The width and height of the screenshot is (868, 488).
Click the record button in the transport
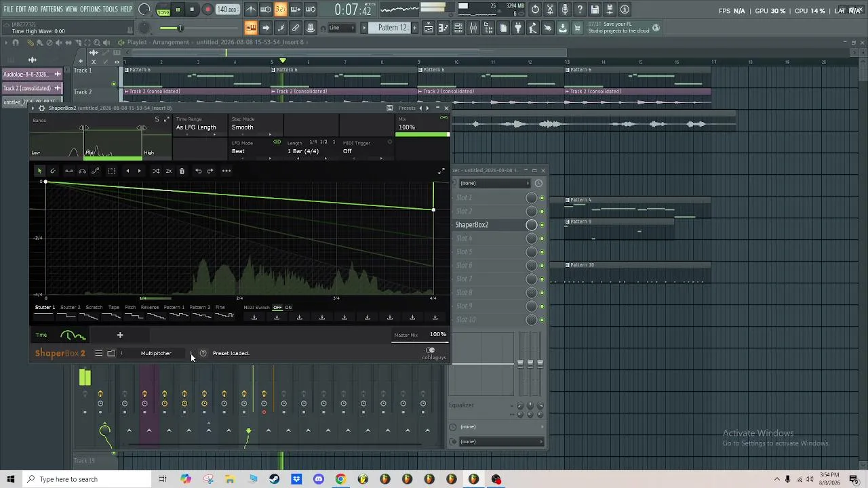point(208,9)
